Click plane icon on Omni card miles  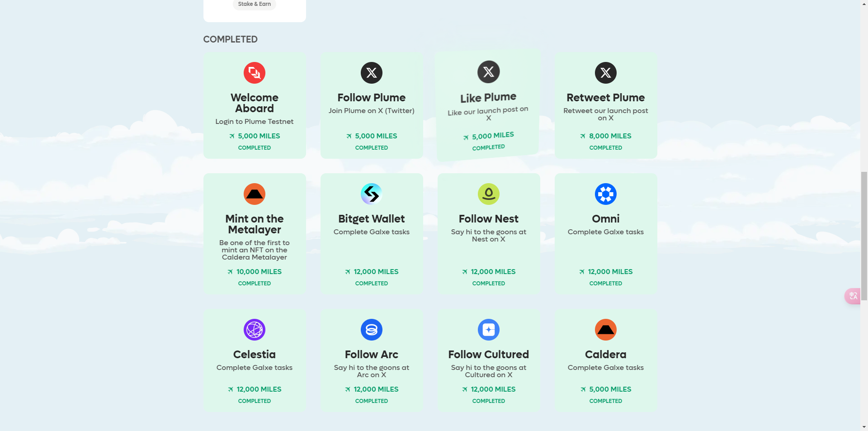582,272
